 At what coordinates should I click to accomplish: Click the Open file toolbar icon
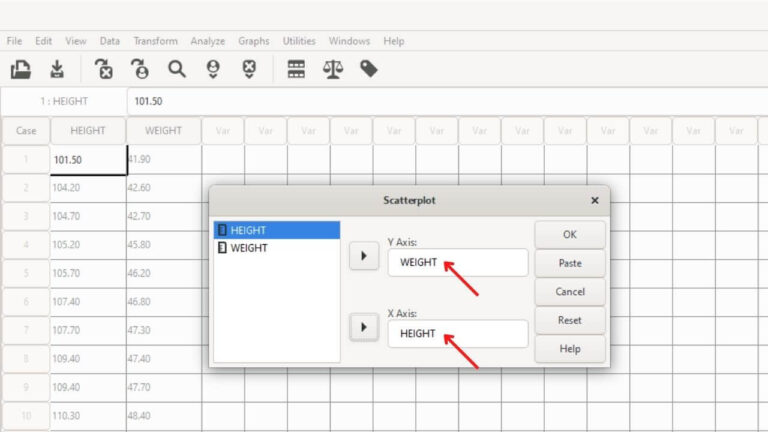[21, 69]
